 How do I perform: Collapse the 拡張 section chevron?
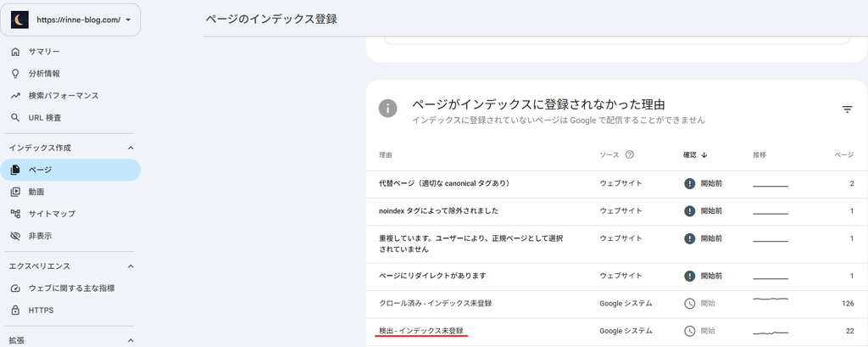[x=131, y=340]
